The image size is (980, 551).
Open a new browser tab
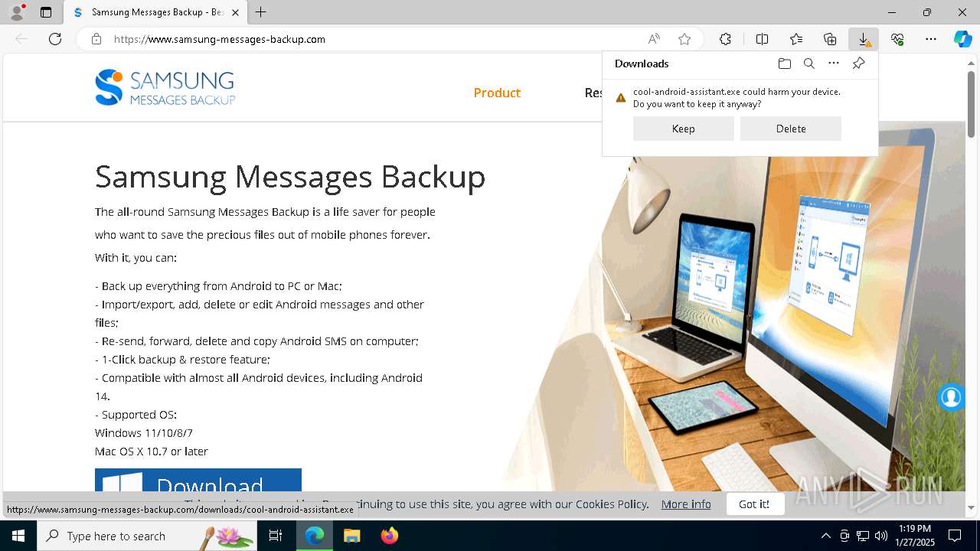pyautogui.click(x=261, y=12)
